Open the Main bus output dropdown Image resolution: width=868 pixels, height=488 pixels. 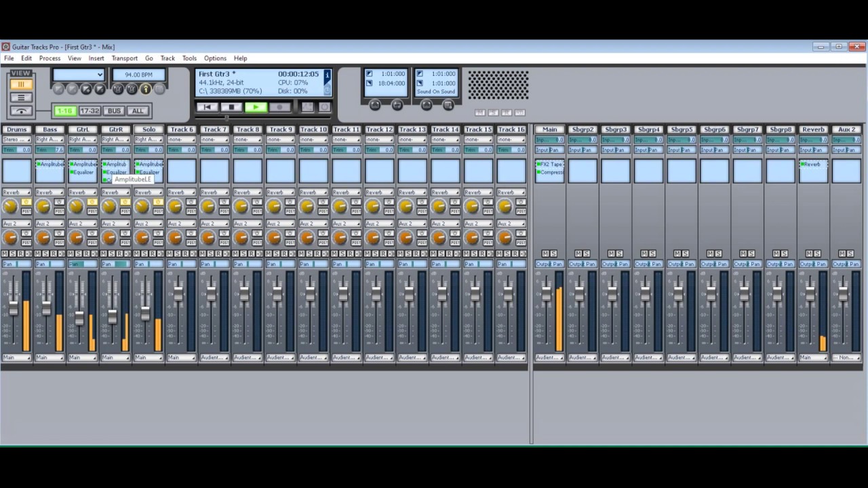pyautogui.click(x=549, y=357)
